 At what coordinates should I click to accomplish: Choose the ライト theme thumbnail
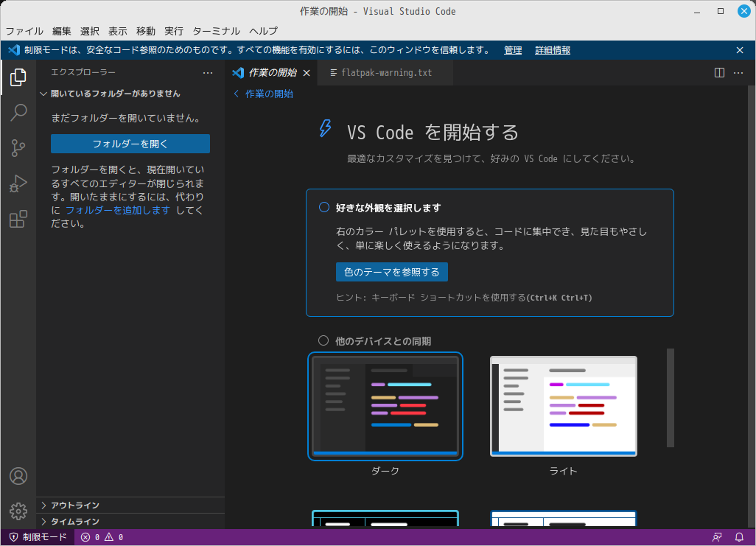pos(563,406)
